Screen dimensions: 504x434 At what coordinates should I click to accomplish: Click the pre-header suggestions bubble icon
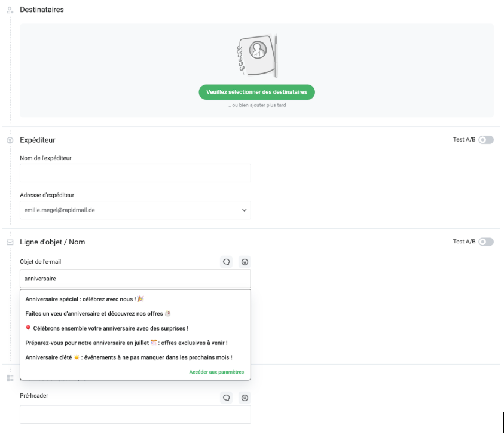point(226,398)
